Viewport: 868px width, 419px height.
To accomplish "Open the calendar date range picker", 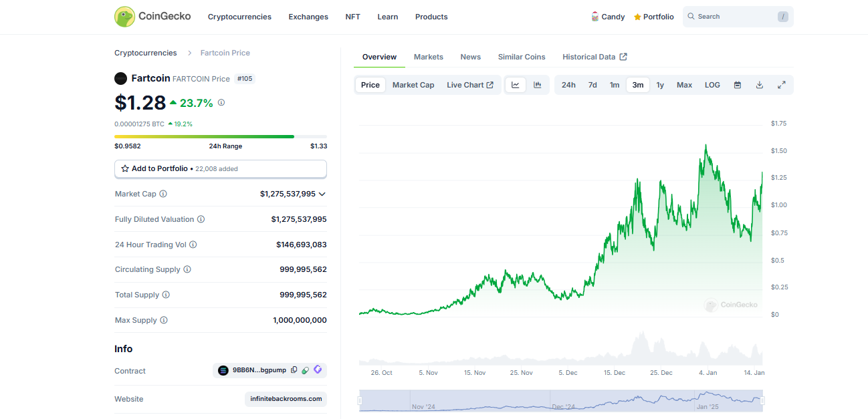I will [738, 85].
